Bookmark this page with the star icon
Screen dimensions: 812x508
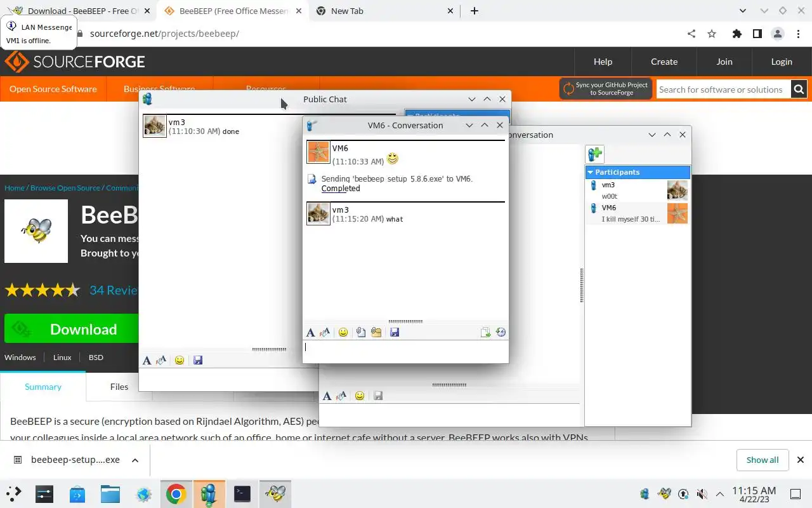[712, 34]
